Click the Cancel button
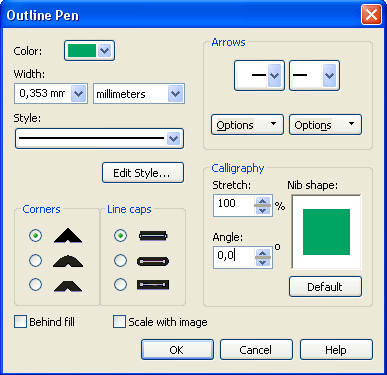This screenshot has width=387, height=375. point(256,350)
